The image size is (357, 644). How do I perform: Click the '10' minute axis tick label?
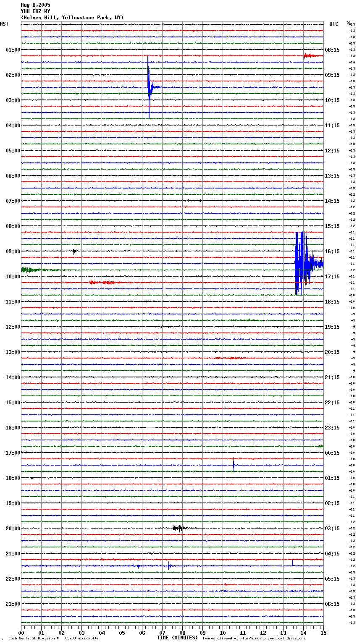point(223,633)
